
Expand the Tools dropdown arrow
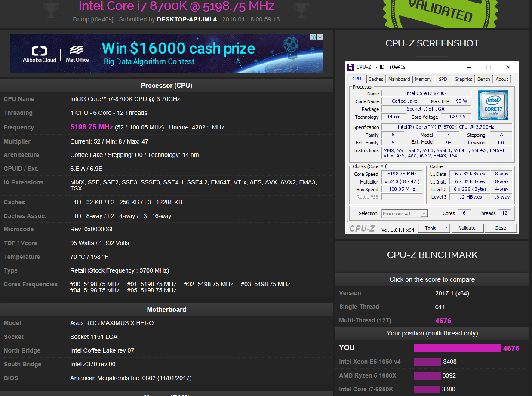point(446,228)
